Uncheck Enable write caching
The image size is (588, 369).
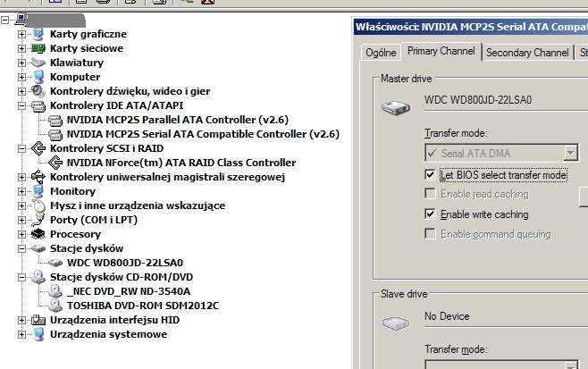pyautogui.click(x=430, y=214)
